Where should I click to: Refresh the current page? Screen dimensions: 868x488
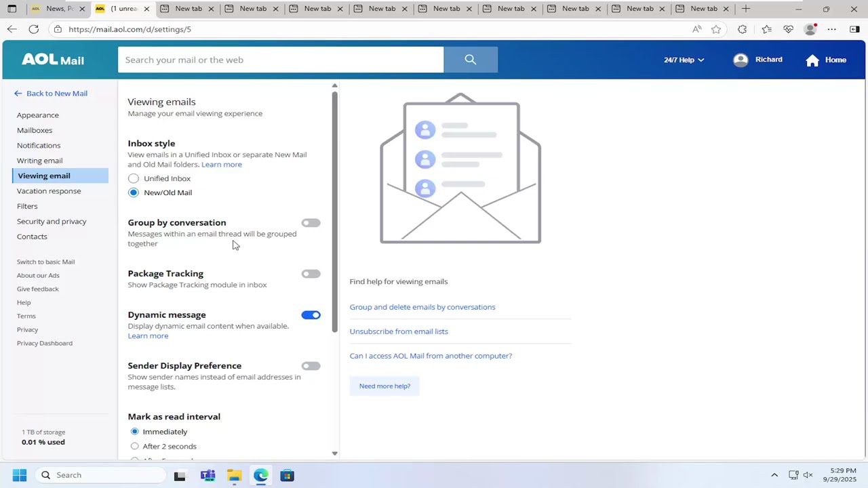coord(33,29)
